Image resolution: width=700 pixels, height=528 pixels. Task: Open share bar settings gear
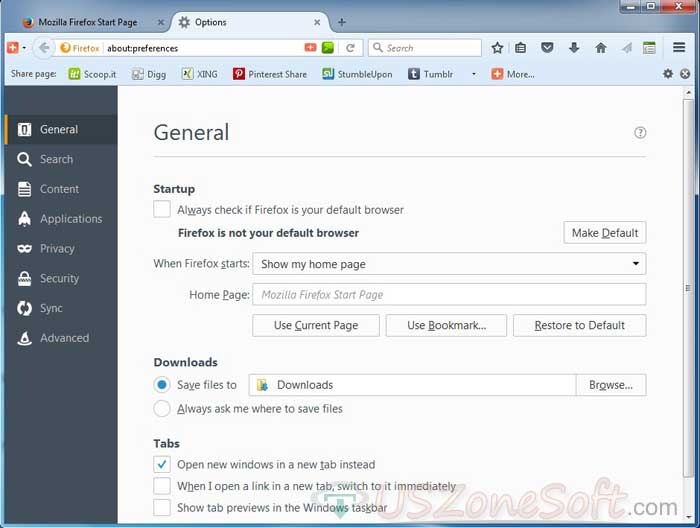tap(668, 74)
